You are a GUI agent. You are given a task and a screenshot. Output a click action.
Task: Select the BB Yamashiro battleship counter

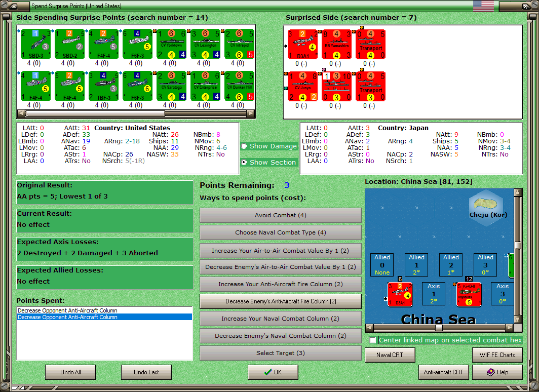click(337, 45)
